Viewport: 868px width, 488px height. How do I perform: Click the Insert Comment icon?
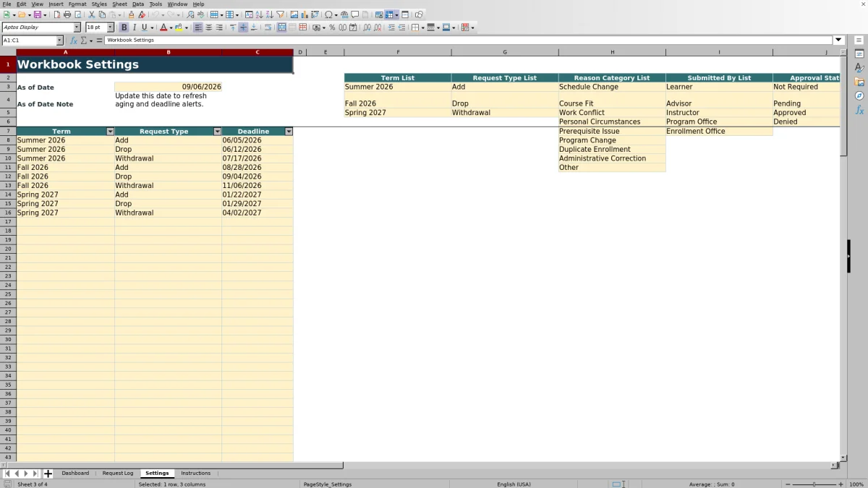[x=355, y=14]
